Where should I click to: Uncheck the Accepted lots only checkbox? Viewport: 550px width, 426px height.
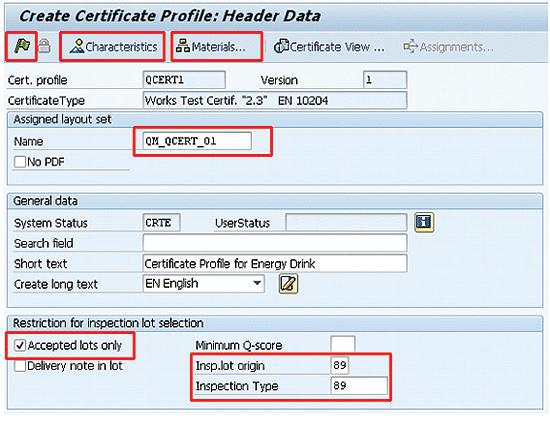20,345
